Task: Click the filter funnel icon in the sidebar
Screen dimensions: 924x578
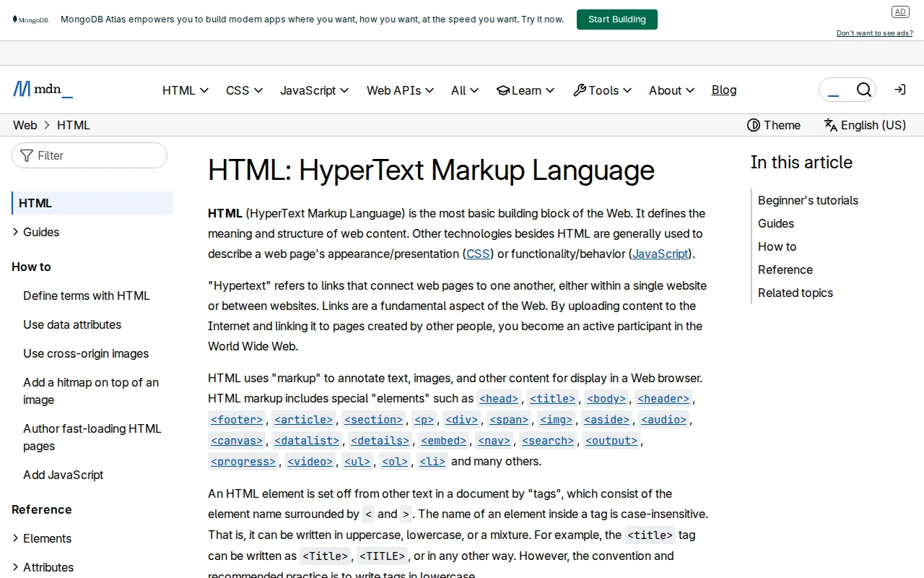Action: [26, 155]
